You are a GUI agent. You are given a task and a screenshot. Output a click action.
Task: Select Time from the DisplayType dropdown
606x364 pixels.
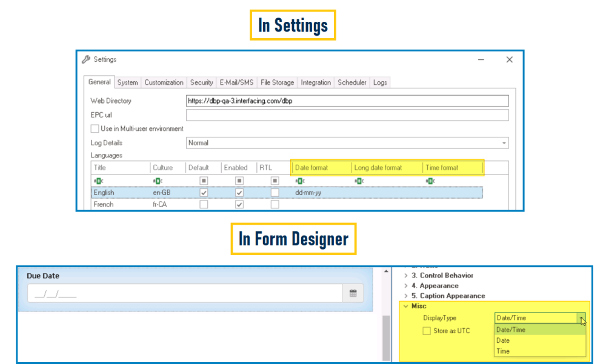(503, 351)
